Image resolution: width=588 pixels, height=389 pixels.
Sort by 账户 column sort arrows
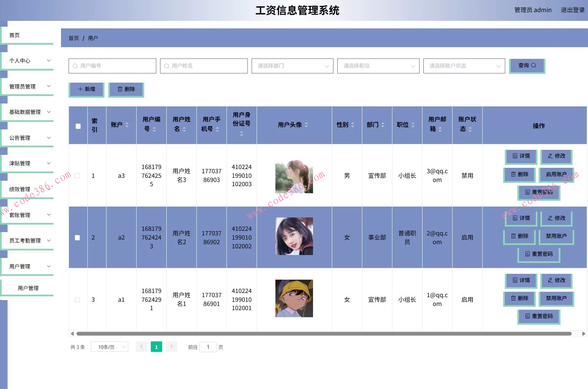127,125
